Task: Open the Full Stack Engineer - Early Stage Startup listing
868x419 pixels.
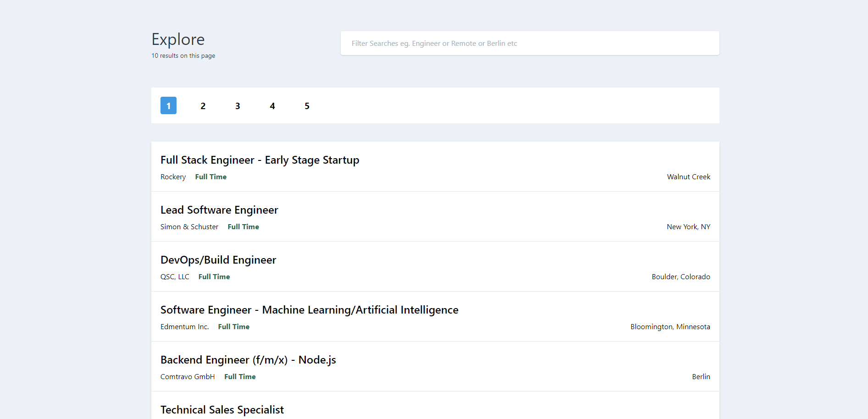Action: point(260,160)
